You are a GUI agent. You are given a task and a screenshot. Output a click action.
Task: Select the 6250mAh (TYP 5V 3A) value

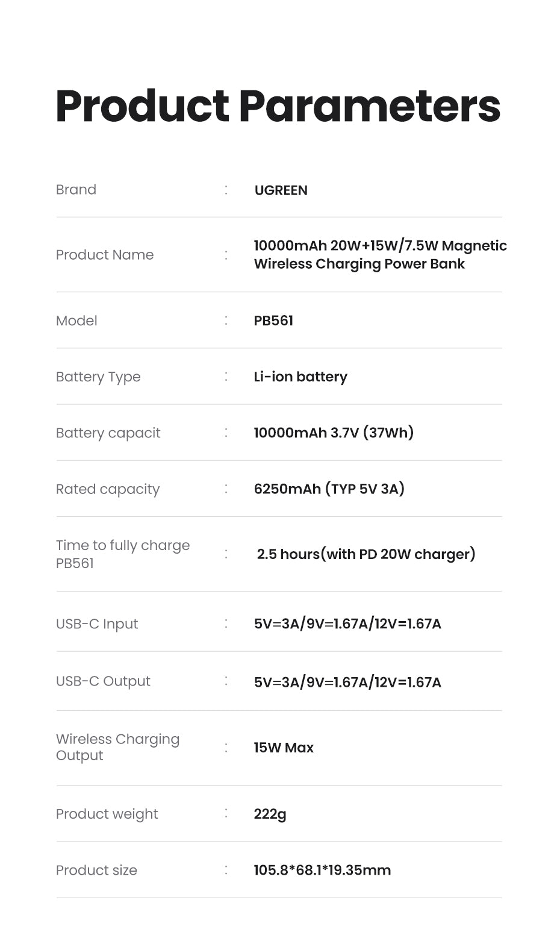click(329, 489)
